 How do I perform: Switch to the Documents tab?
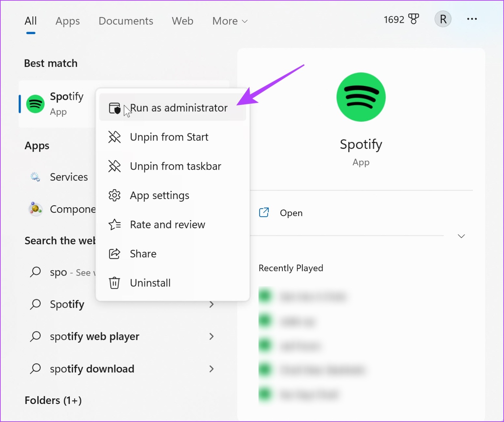pos(126,21)
